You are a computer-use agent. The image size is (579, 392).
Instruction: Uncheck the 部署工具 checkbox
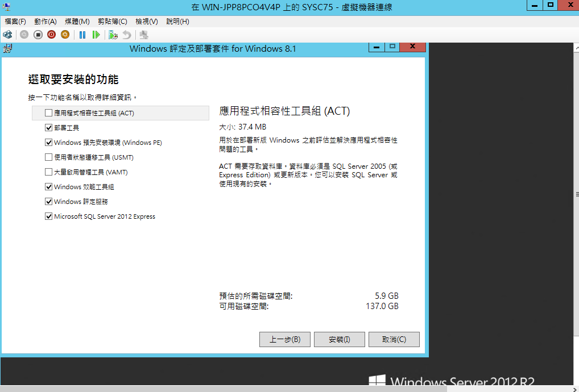tap(48, 128)
